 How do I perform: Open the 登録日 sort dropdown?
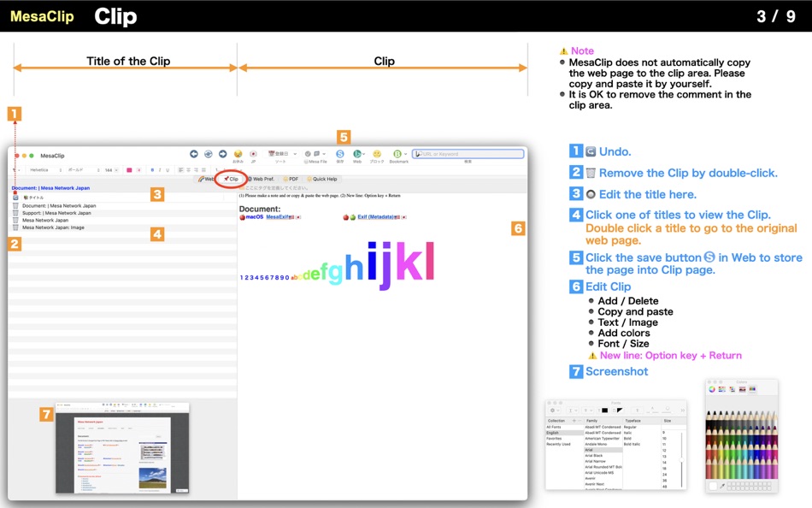[x=282, y=154]
